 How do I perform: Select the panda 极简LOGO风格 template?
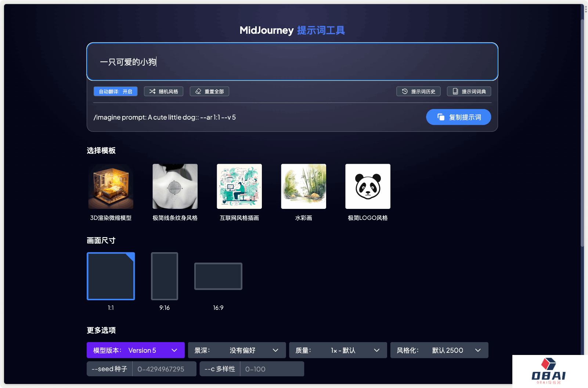[x=367, y=186]
